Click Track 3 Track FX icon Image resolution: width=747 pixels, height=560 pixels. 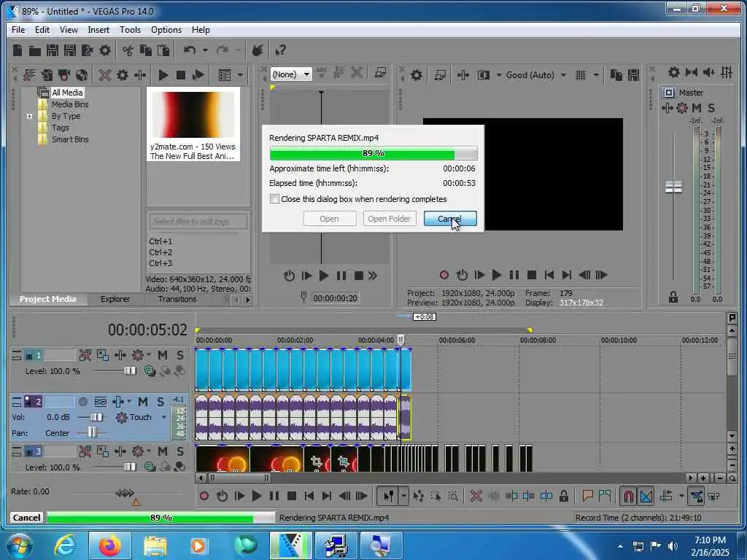point(120,451)
